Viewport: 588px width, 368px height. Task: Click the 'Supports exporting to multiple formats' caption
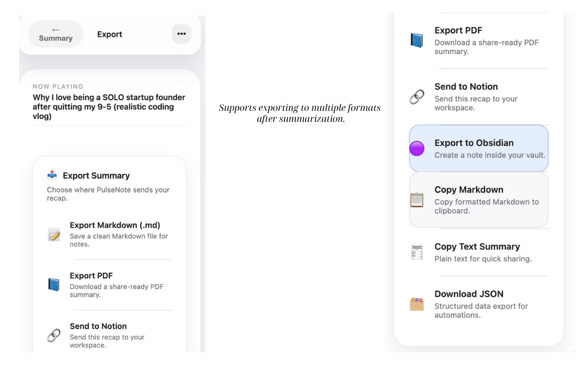click(300, 114)
